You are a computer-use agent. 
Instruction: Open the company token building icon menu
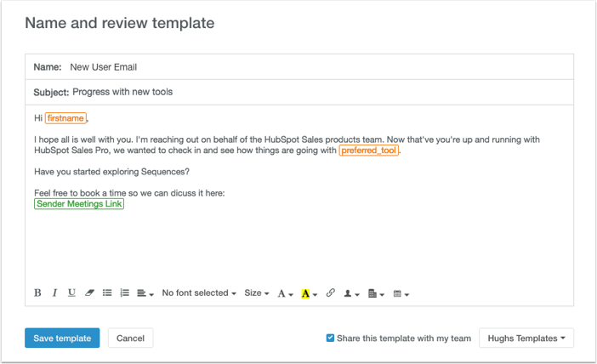(376, 293)
